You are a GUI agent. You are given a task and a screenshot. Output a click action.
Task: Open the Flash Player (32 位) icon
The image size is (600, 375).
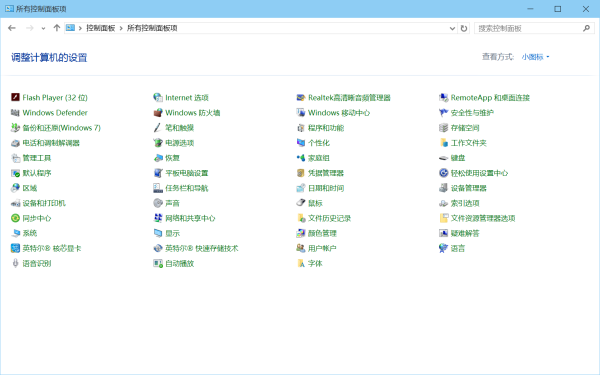(15, 97)
